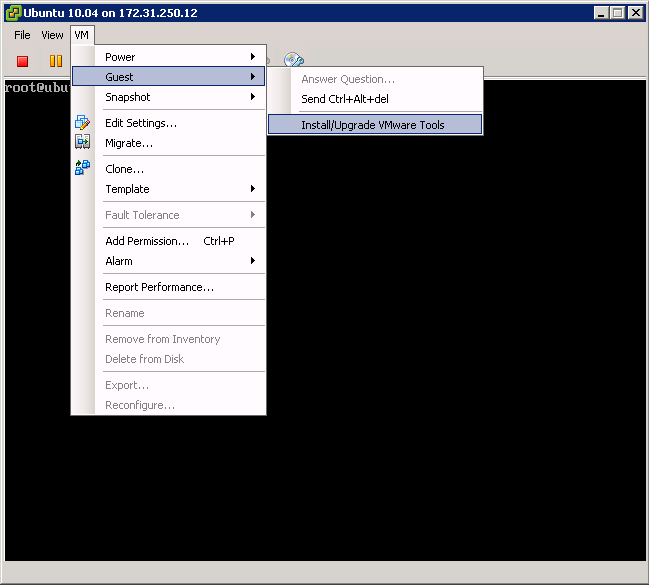Maximize the Ubuntu 10.04 console window
The image size is (649, 585).
pyautogui.click(x=618, y=13)
